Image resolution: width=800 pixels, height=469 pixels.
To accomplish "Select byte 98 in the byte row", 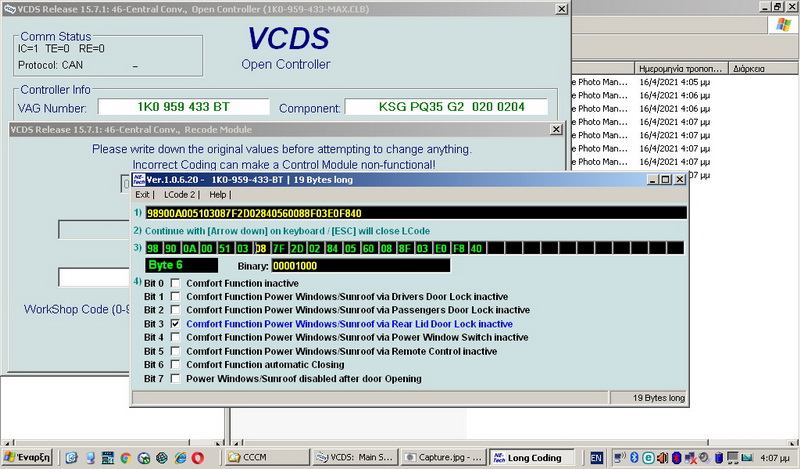I will 153,249.
